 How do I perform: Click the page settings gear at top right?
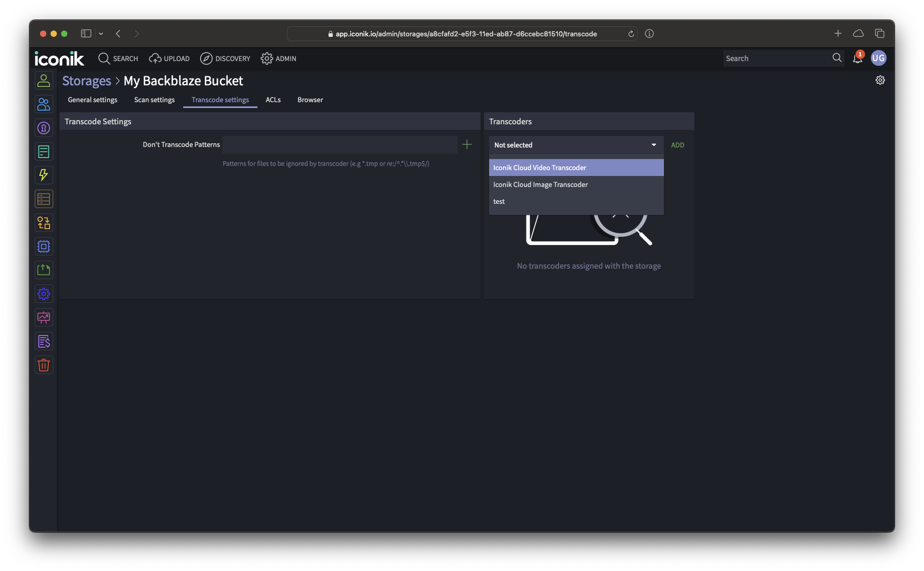[x=880, y=80]
